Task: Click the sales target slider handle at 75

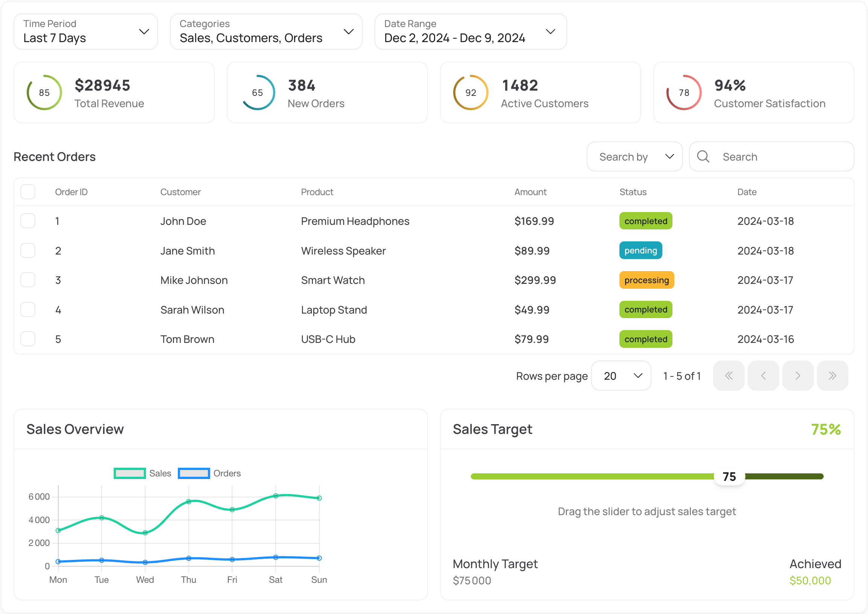Action: tap(729, 476)
